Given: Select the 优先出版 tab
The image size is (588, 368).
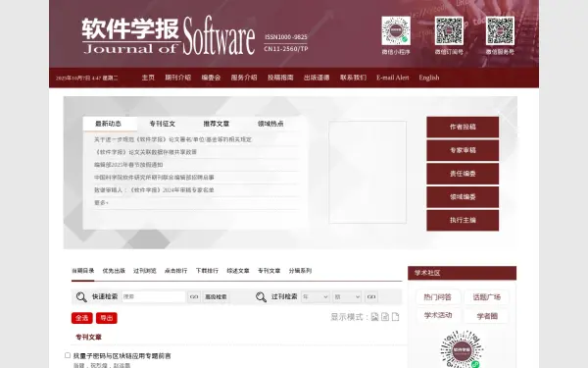Looking at the screenshot, I should point(114,271).
